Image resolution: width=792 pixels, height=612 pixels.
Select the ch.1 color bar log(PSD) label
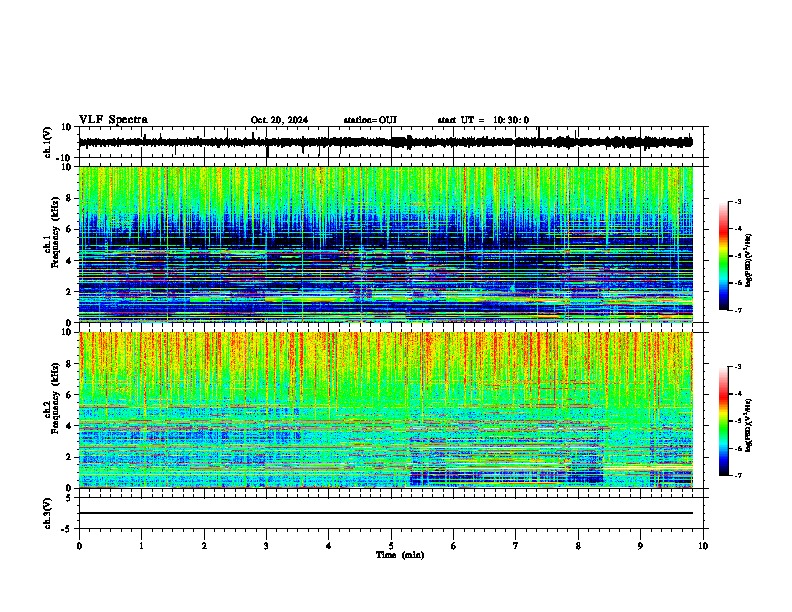(x=749, y=260)
